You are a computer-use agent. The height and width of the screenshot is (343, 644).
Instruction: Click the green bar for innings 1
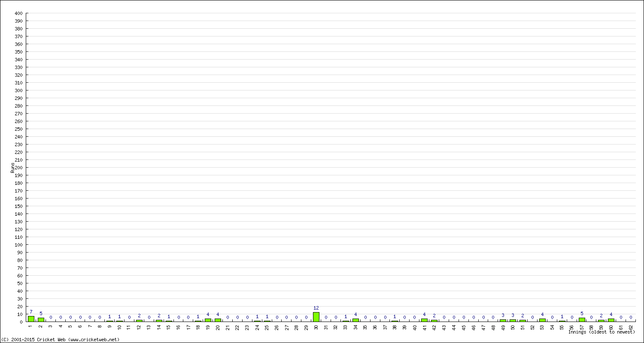[31, 319]
